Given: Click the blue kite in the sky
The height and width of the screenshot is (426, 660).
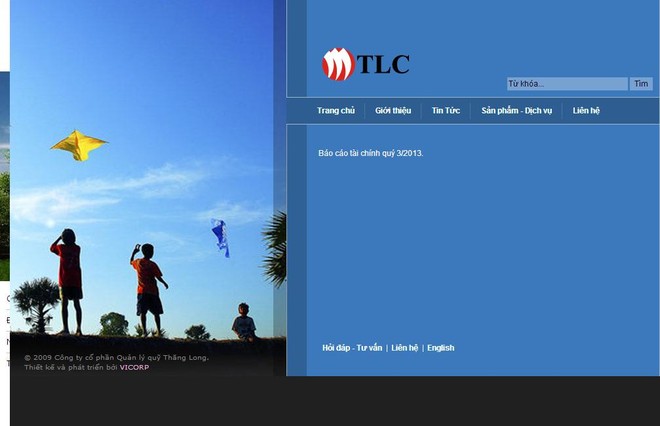Looking at the screenshot, I should coord(220,237).
